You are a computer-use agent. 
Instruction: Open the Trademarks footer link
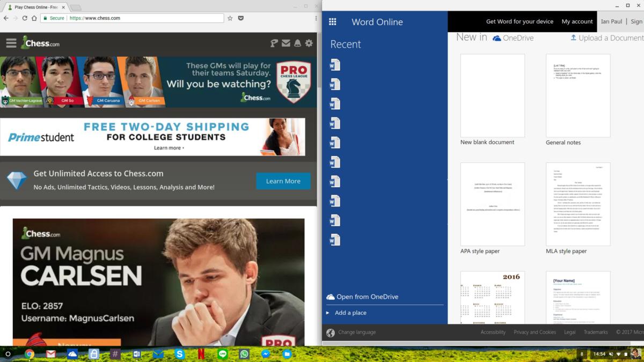pyautogui.click(x=596, y=333)
